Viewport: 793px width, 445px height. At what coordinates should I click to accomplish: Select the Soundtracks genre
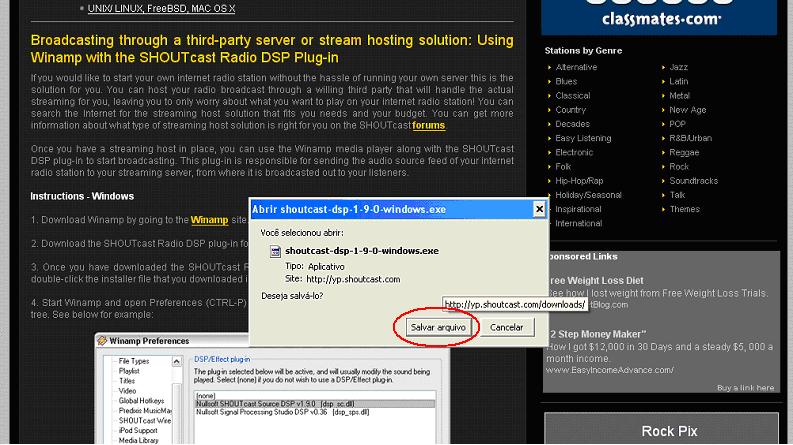(x=693, y=180)
